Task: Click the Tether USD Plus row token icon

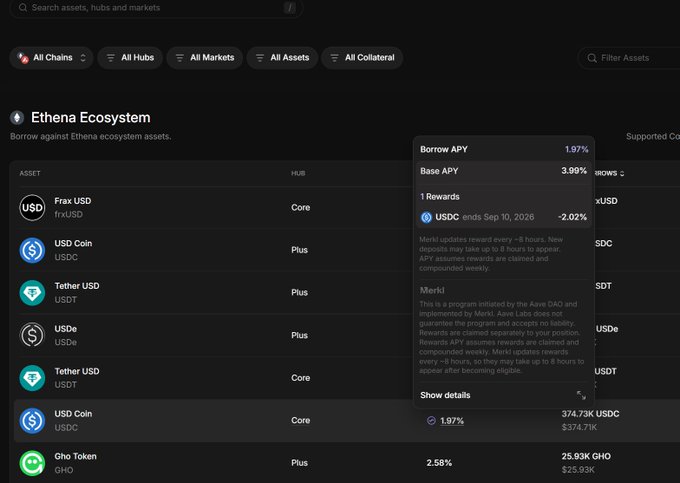Action: click(x=32, y=293)
